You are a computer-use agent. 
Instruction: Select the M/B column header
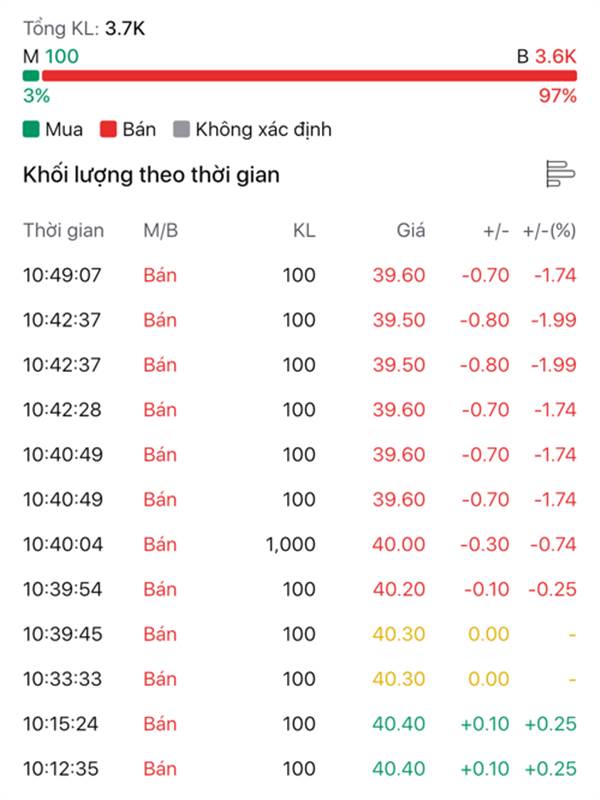point(160,231)
